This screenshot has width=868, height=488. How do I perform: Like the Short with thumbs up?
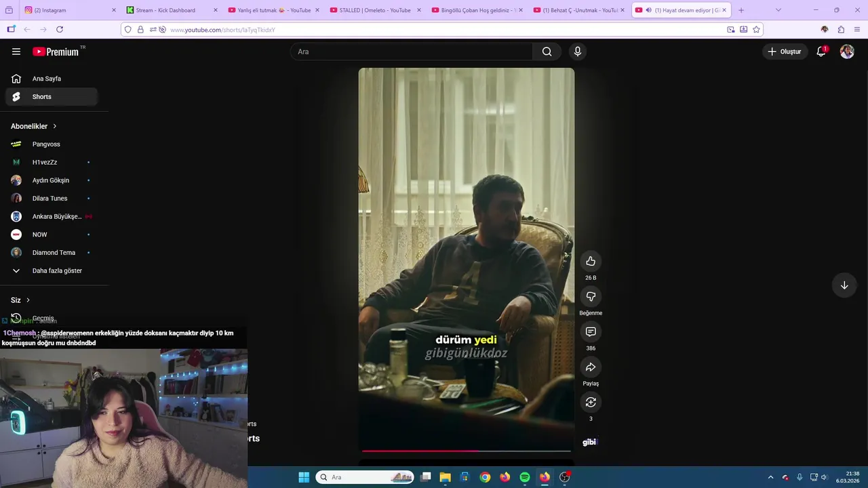tap(591, 262)
